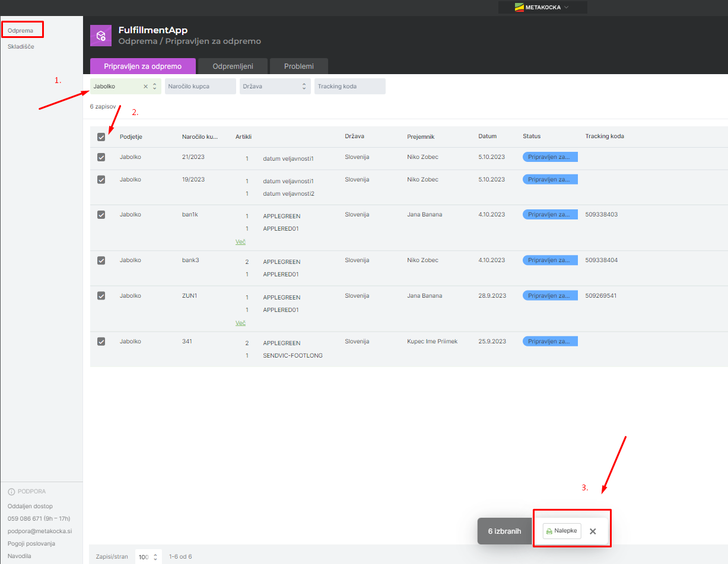Click order number bank3
Viewport: 728px width, 564px height.
click(x=190, y=260)
